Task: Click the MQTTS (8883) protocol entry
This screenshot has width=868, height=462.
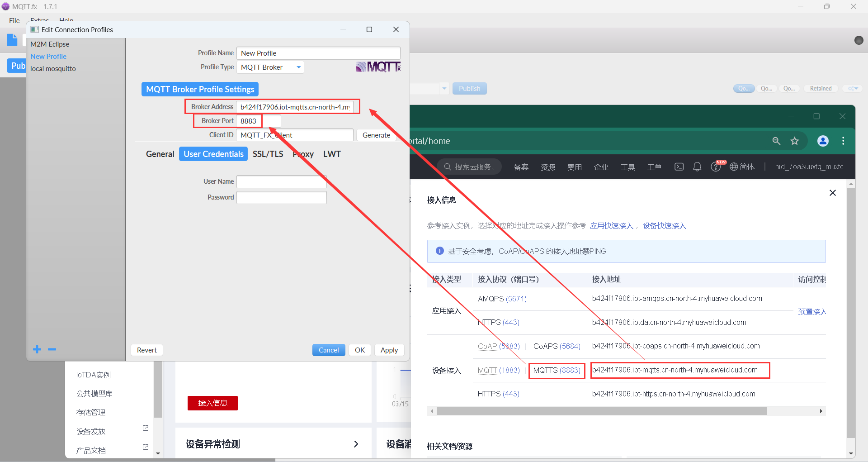Action: [x=557, y=370]
